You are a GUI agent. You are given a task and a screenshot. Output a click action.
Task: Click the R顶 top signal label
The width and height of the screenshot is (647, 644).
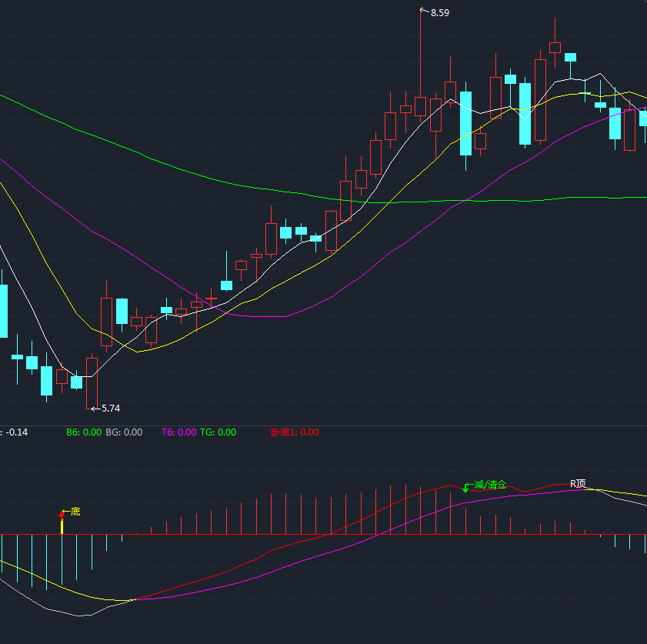coord(578,483)
